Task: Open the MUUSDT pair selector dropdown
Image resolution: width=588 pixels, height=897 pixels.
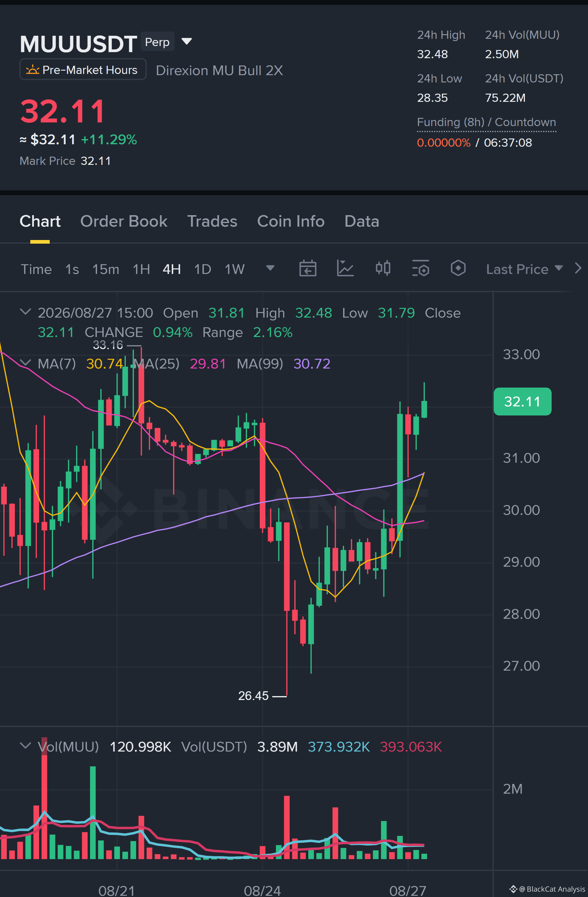Action: click(187, 41)
